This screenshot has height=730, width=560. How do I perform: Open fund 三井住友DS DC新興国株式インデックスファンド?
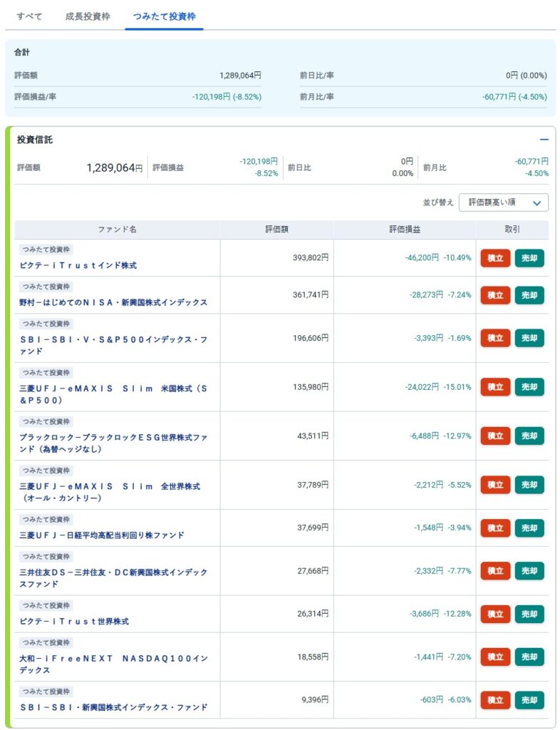113,578
